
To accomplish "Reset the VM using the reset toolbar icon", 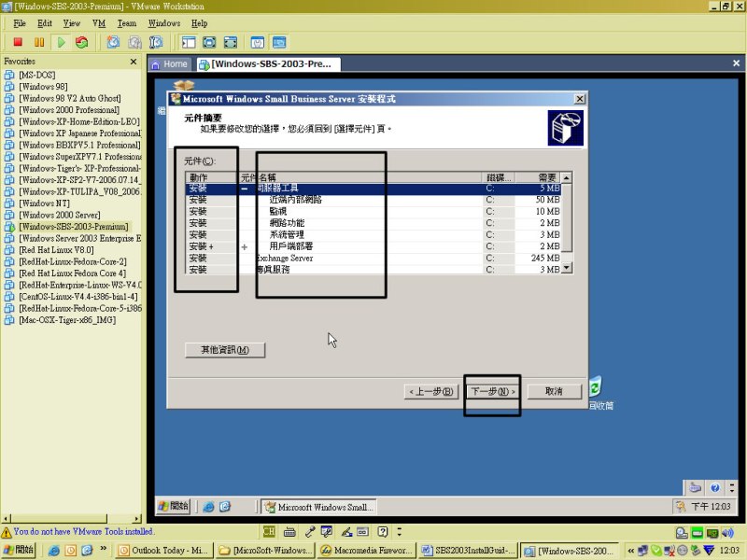I will [x=82, y=42].
